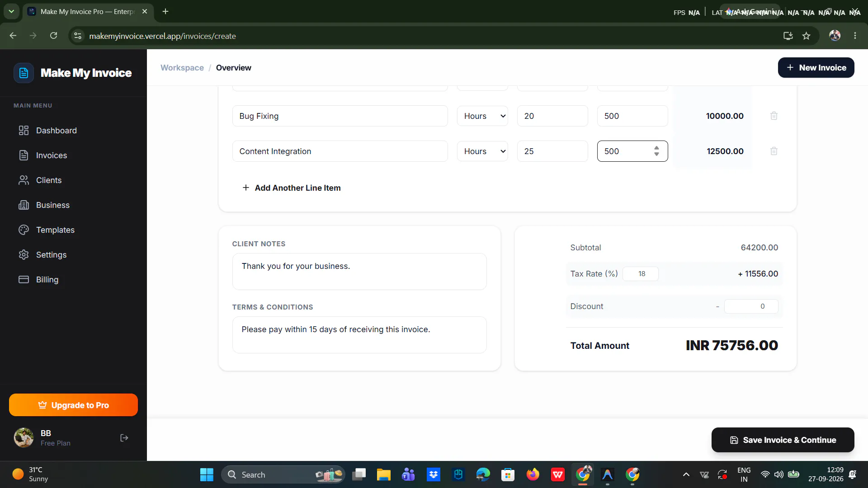Screen dimensions: 868x488
Task: Delete the Bug Fixing line item
Action: [774, 116]
